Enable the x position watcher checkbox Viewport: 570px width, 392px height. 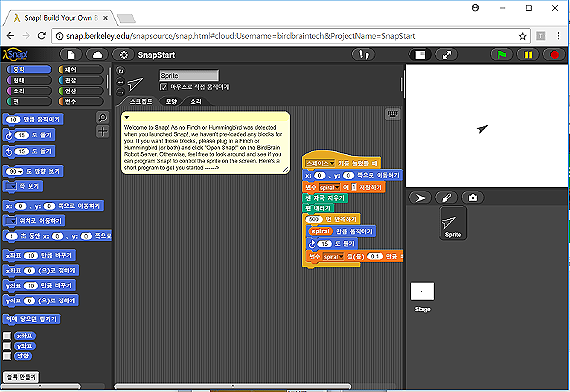pos(7,336)
